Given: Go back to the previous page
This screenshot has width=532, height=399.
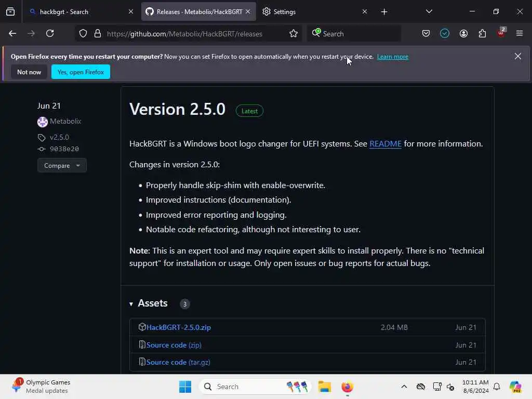Looking at the screenshot, I should 12,33.
